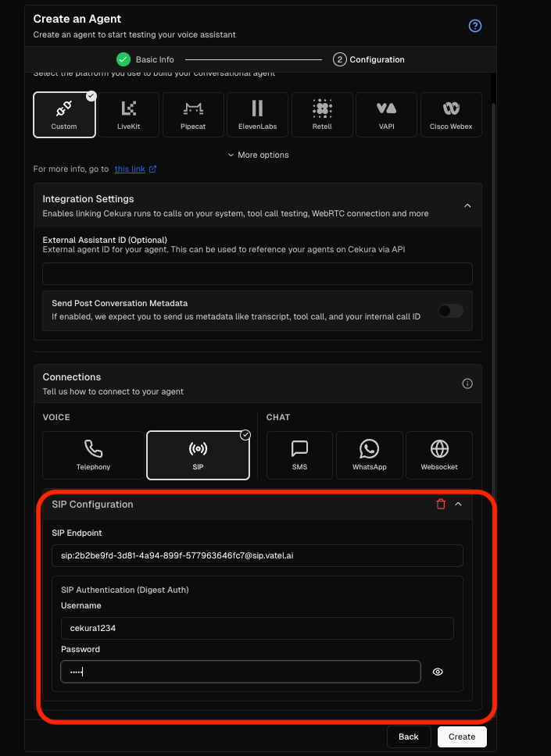
Task: Choose SMS chat connection
Action: 299,455
